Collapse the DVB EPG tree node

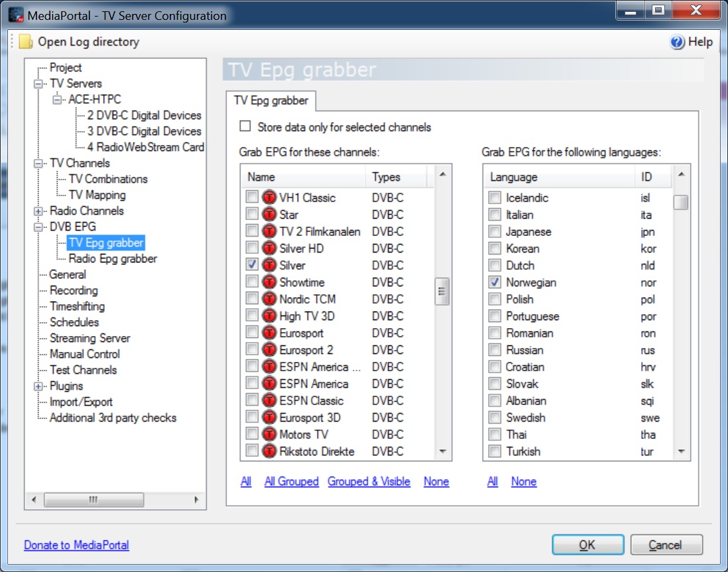pyautogui.click(x=38, y=227)
